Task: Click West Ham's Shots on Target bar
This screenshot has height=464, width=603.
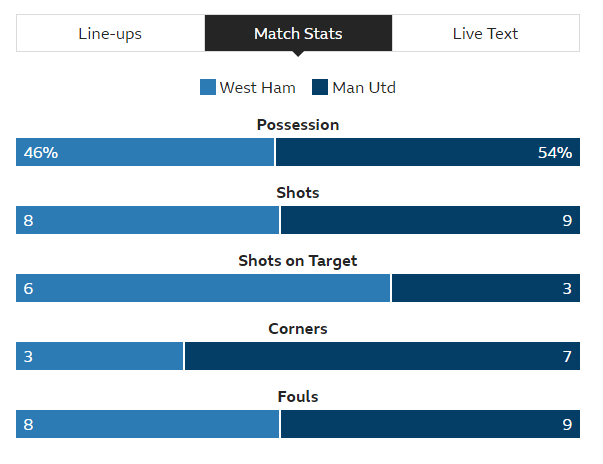Action: [x=203, y=289]
